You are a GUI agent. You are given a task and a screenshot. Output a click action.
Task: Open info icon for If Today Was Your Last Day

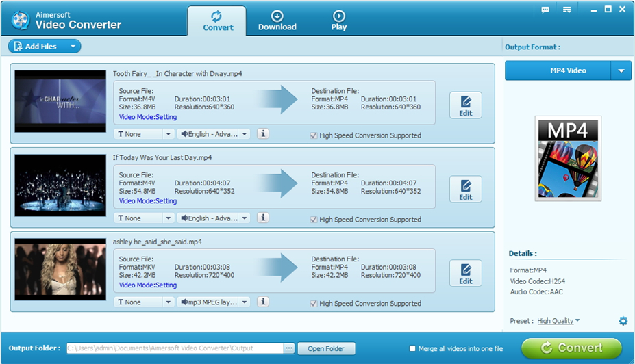[x=263, y=218]
